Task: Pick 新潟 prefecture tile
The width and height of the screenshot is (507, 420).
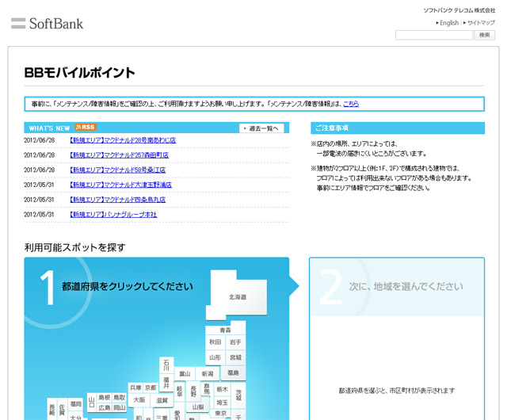Action: (x=207, y=373)
